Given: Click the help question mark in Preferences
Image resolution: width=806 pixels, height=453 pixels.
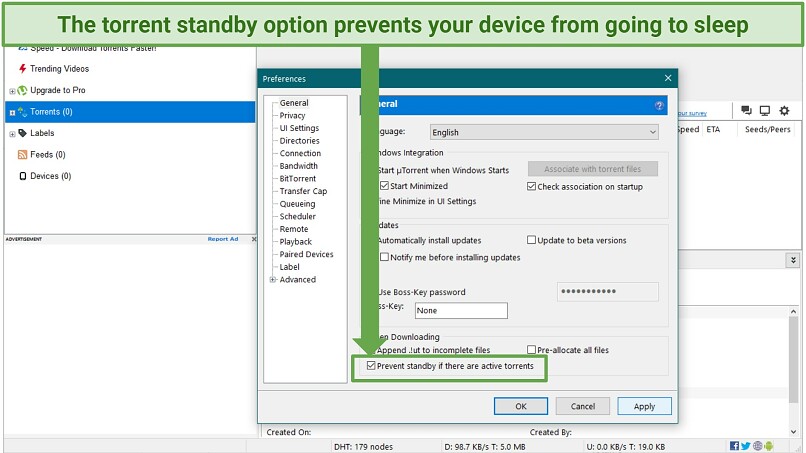Looking at the screenshot, I should click(659, 105).
